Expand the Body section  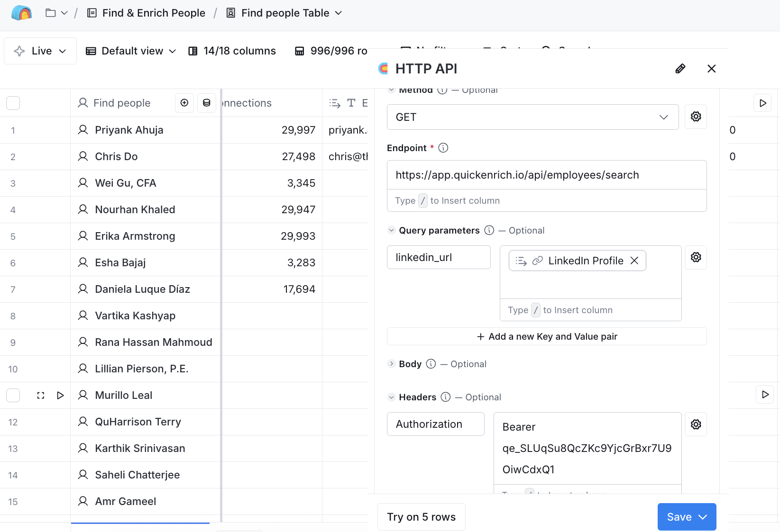coord(391,364)
